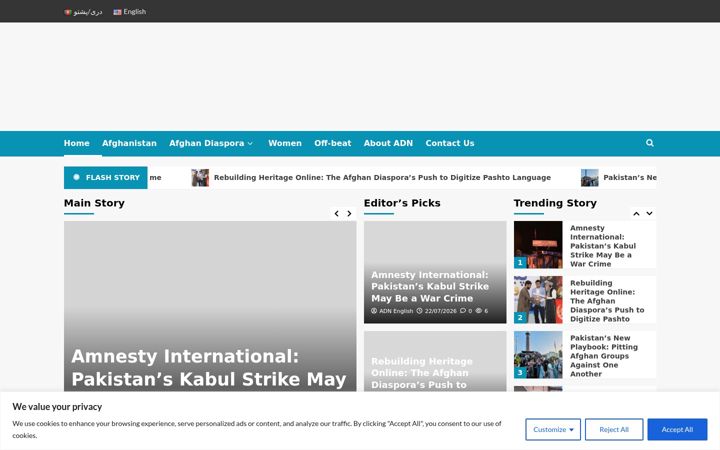This screenshot has height=450, width=720.
Task: Switch to English language link
Action: pos(130,12)
